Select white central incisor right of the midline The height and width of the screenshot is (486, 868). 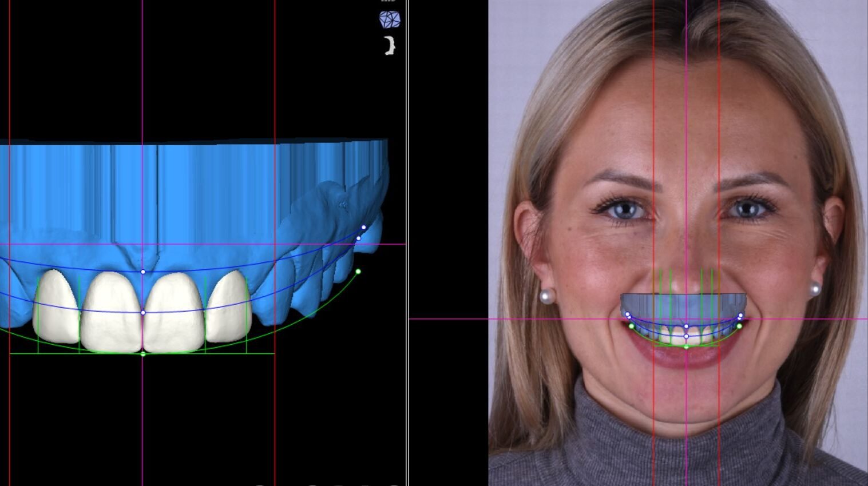pos(174,312)
